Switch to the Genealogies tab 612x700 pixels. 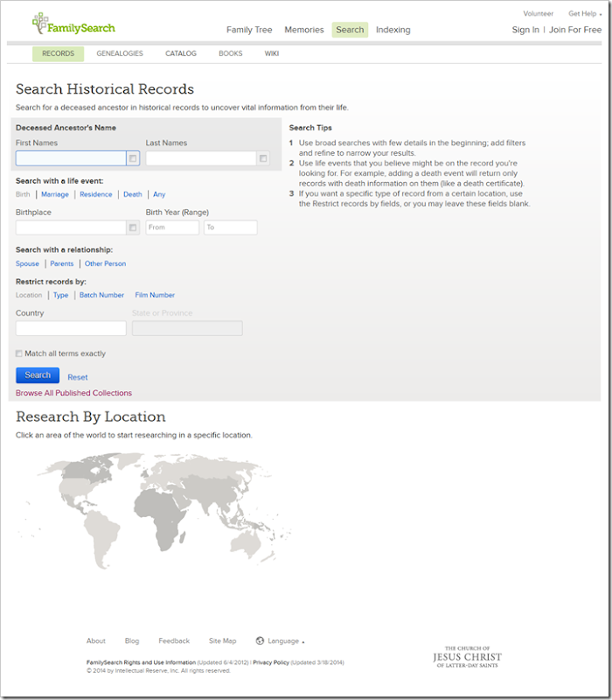[120, 53]
